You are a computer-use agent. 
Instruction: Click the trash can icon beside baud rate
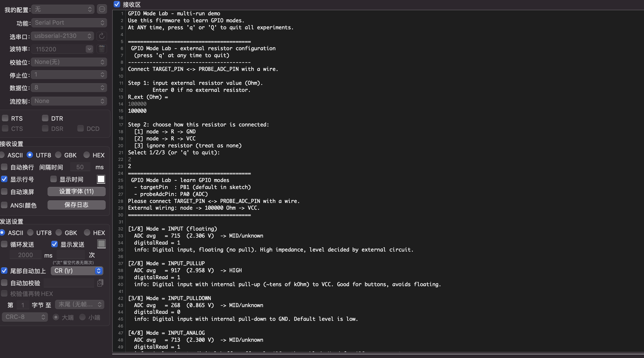[x=102, y=49]
